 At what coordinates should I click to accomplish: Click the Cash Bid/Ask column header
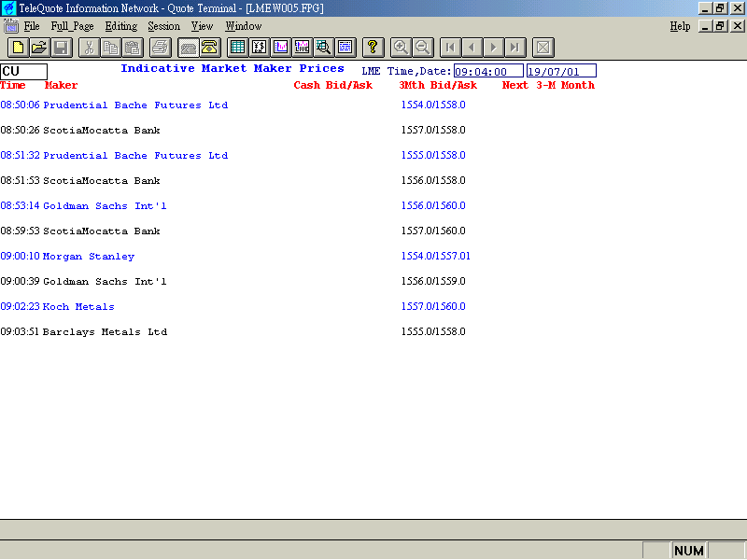coord(333,85)
